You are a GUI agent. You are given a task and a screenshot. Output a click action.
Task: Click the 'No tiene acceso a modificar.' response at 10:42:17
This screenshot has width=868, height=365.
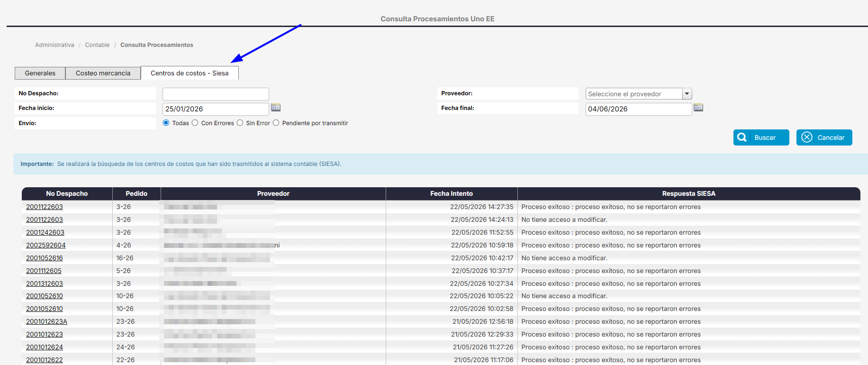[x=564, y=258]
